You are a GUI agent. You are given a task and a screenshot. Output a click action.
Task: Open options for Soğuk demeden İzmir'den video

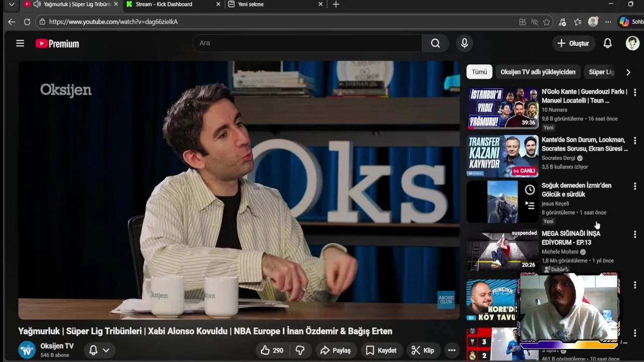635,187
